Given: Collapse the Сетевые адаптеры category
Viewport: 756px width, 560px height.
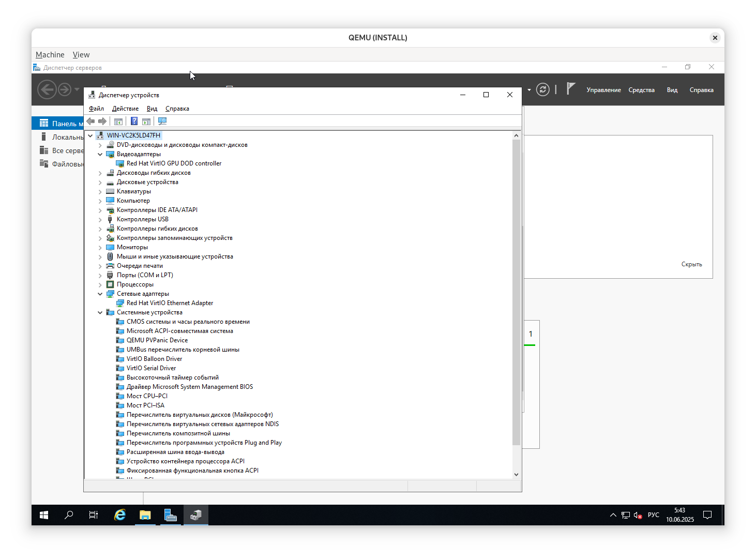Looking at the screenshot, I should coord(100,294).
